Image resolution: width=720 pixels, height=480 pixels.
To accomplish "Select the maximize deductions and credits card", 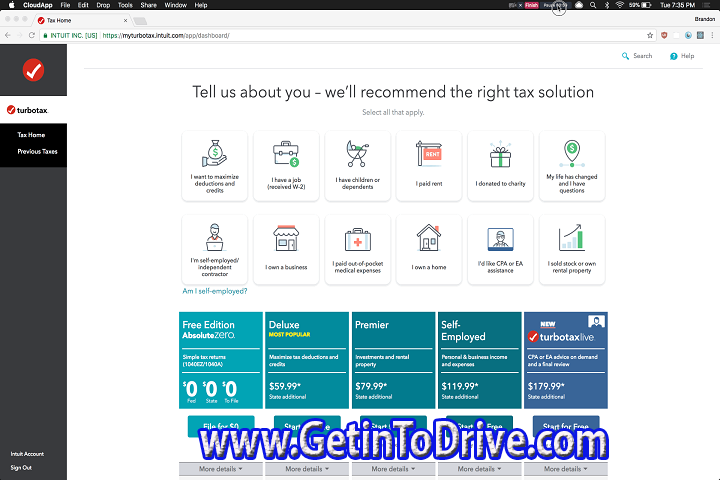I will 214,166.
